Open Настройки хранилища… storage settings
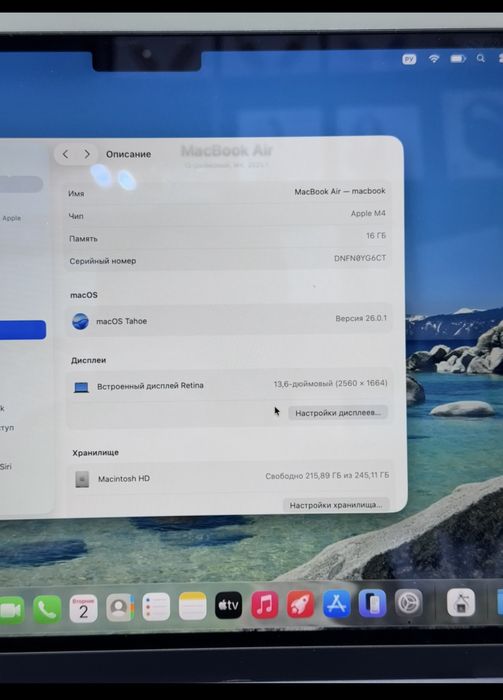The image size is (503, 700). [336, 505]
